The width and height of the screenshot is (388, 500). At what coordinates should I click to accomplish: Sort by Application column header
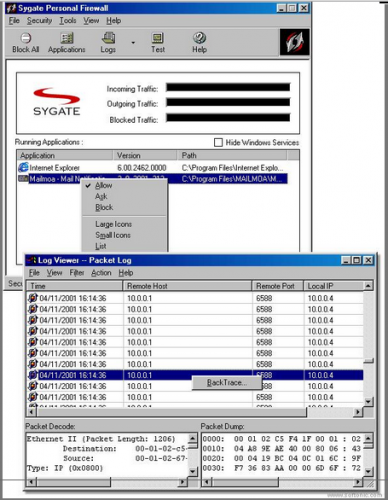pos(65,155)
